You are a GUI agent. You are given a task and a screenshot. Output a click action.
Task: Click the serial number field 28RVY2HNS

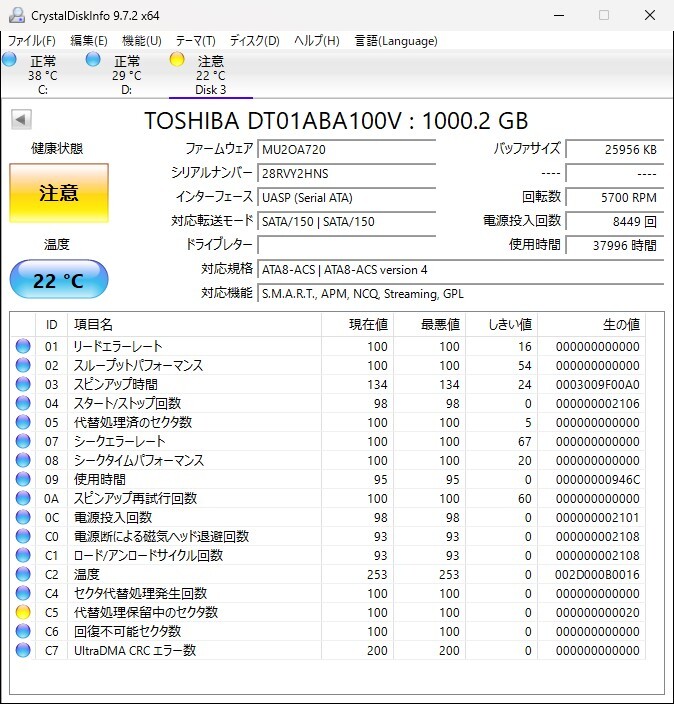(346, 173)
